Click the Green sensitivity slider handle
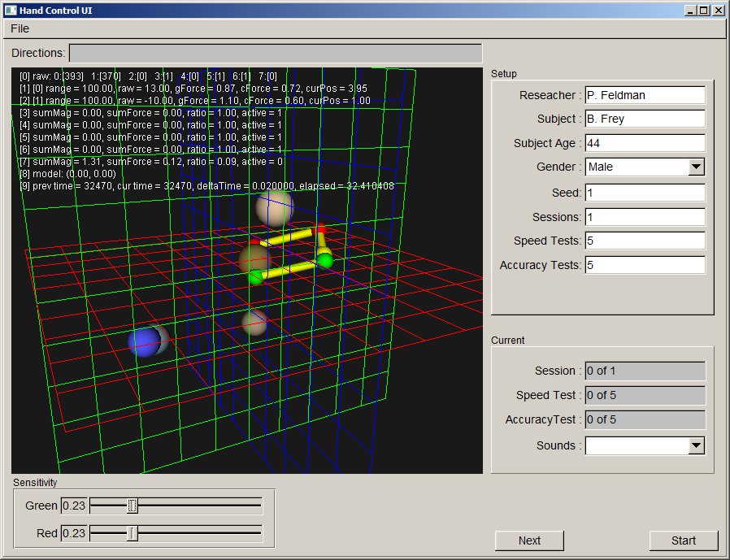Viewport: 730px width, 560px height. (133, 506)
